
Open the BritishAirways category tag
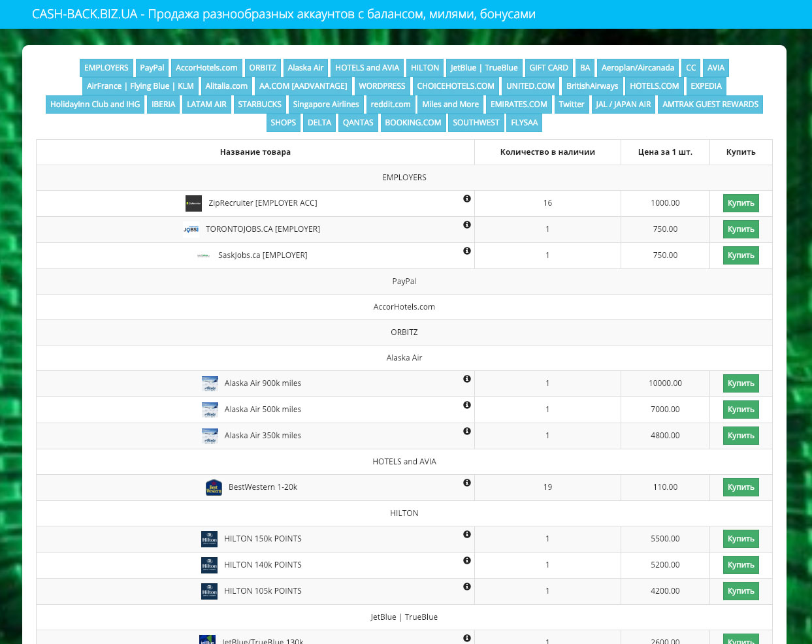click(x=593, y=86)
